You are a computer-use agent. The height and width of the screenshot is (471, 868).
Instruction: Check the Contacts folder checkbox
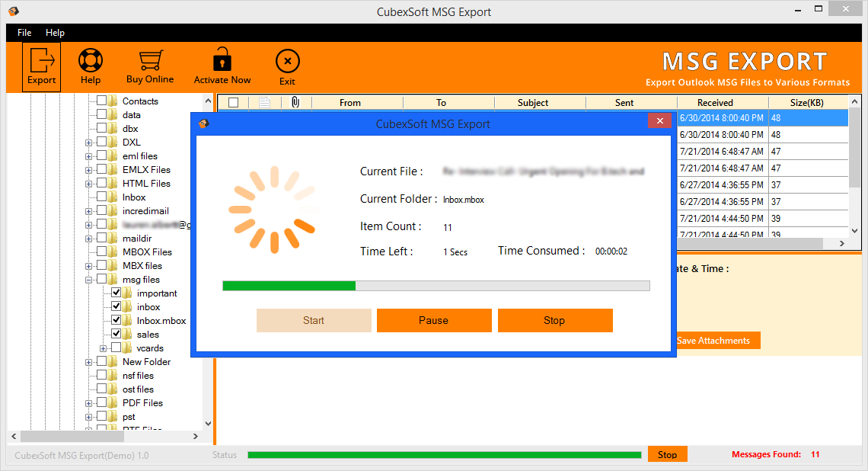coord(102,101)
